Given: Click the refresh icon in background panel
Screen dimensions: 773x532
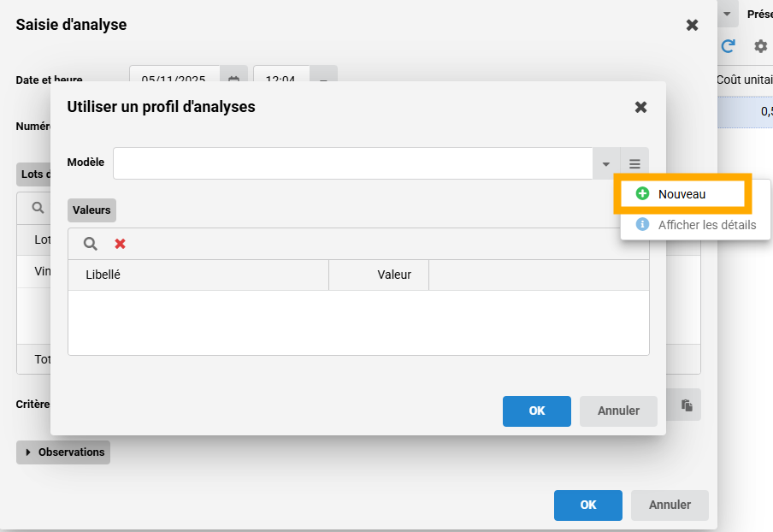Looking at the screenshot, I should point(729,46).
